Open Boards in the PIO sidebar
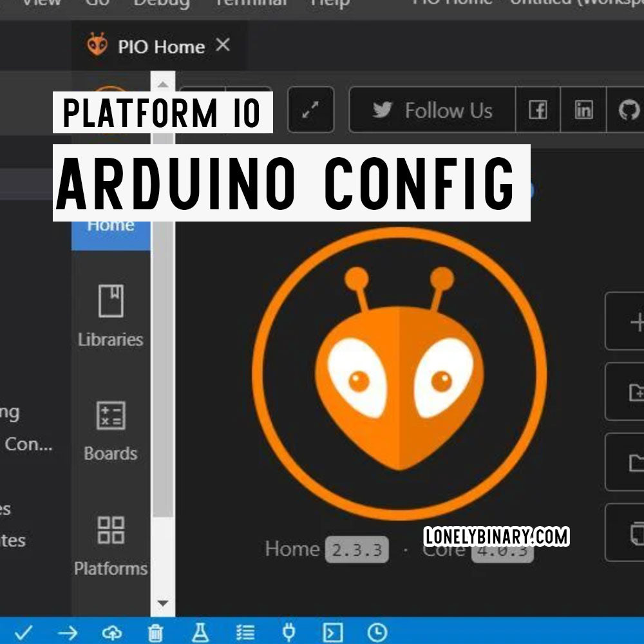This screenshot has width=644, height=644. coord(110,431)
